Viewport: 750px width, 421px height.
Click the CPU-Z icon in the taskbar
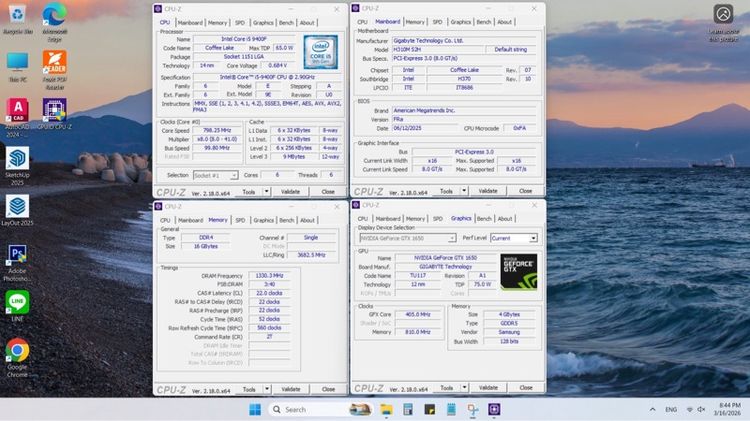point(494,410)
